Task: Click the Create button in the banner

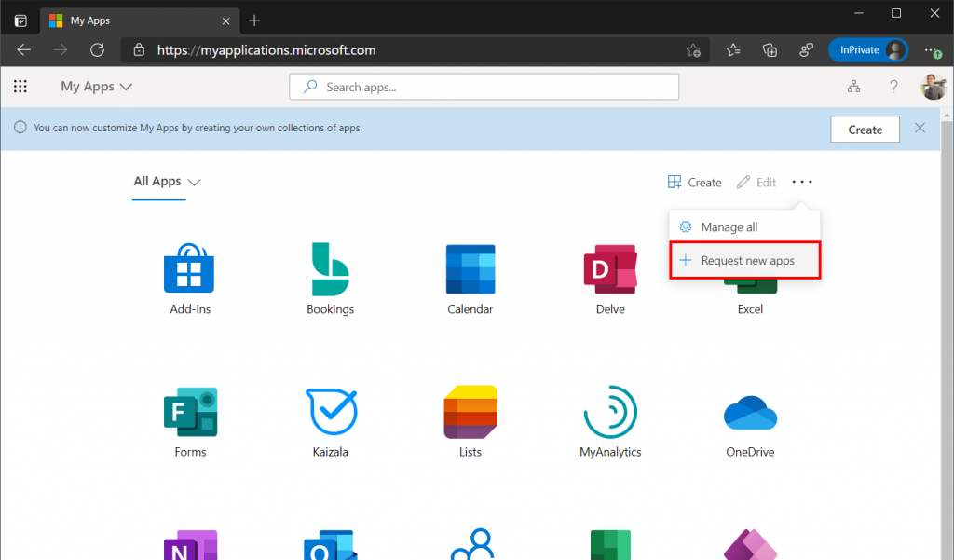Action: [x=865, y=129]
